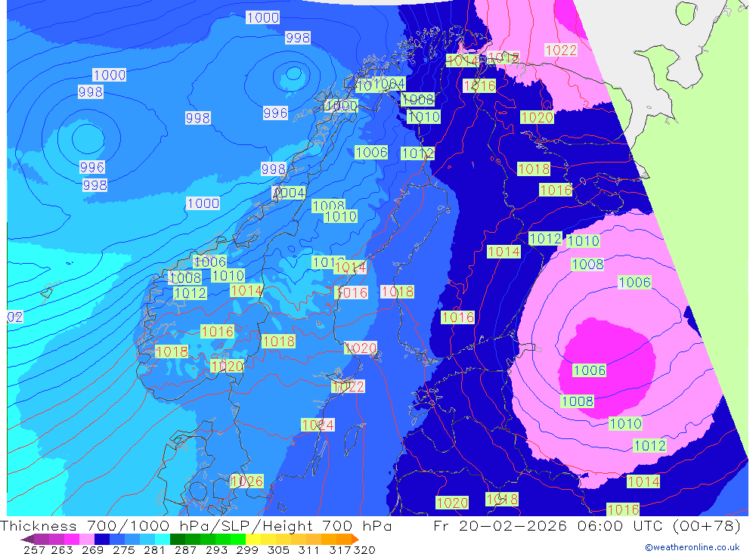
Task: Select legend value 275
Action: (123, 550)
